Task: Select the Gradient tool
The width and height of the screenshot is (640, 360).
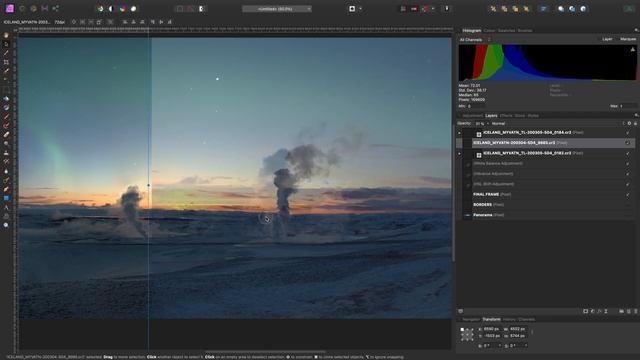Action: click(6, 107)
